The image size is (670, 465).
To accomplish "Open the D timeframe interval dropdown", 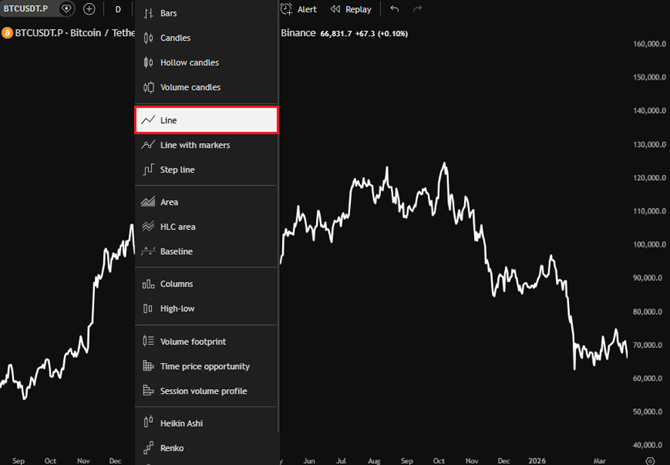I will pyautogui.click(x=118, y=9).
